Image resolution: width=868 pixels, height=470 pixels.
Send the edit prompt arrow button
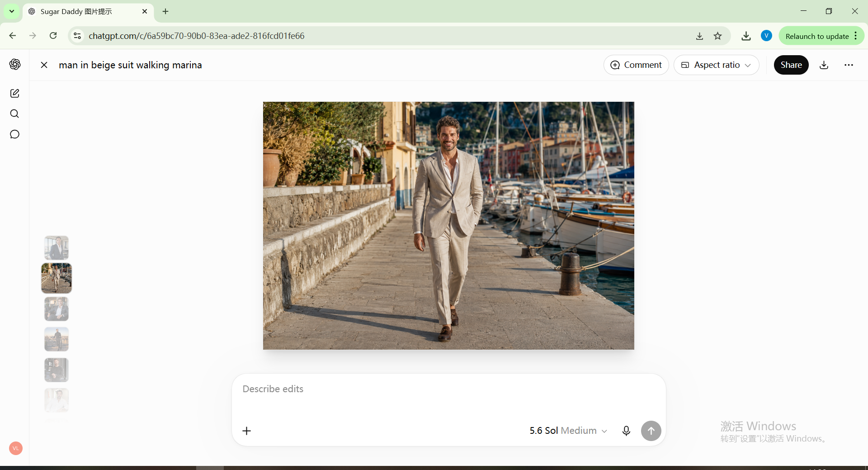pos(651,431)
